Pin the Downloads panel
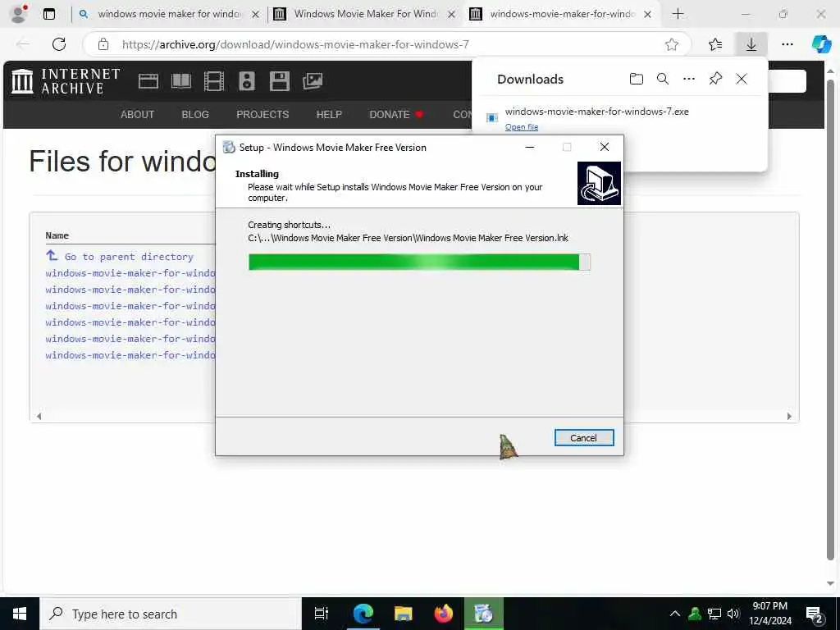The image size is (840, 630). 715,79
